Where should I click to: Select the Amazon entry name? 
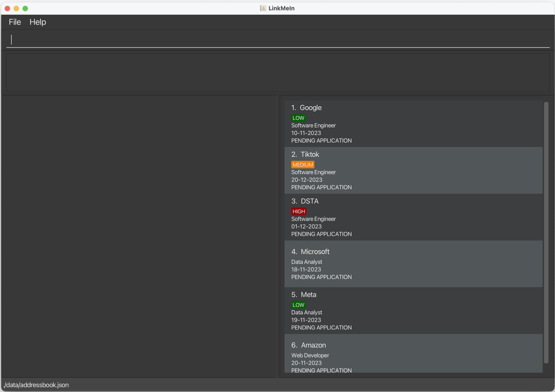pyautogui.click(x=313, y=345)
